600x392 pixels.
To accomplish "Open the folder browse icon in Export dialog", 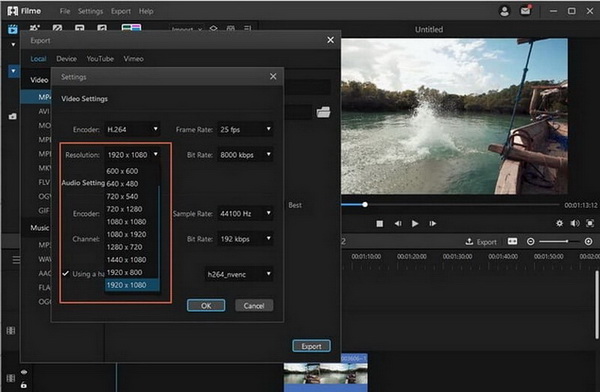I will pyautogui.click(x=323, y=112).
